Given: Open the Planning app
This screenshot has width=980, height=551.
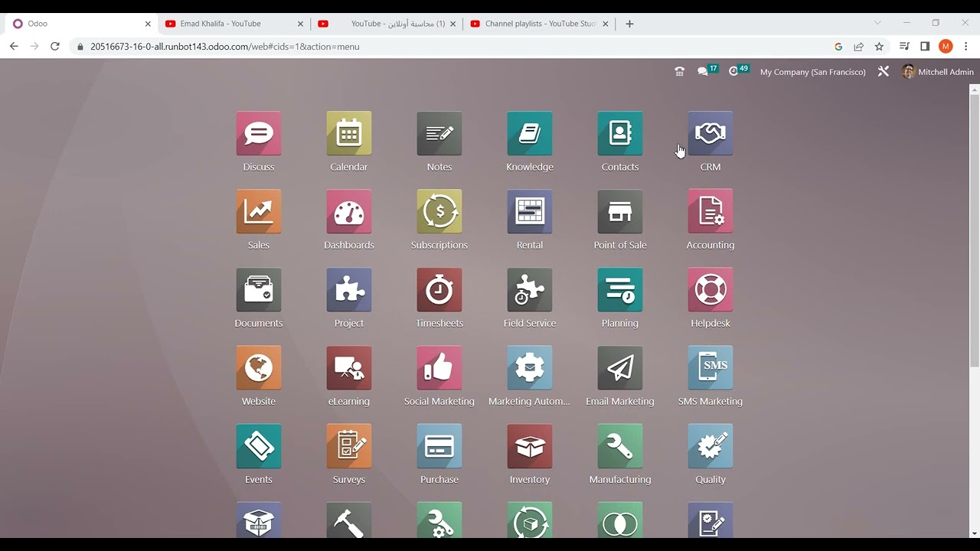Looking at the screenshot, I should (x=620, y=290).
